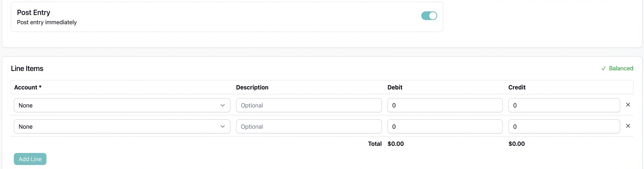Screen dimensions: 644x169
Task: Focus the second row Description field
Action: coord(309,126)
